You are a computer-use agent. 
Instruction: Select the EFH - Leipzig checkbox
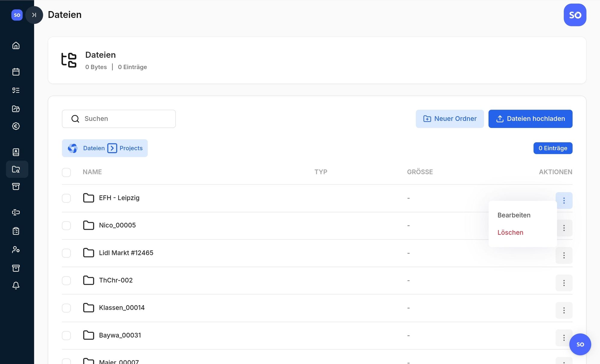pos(66,198)
